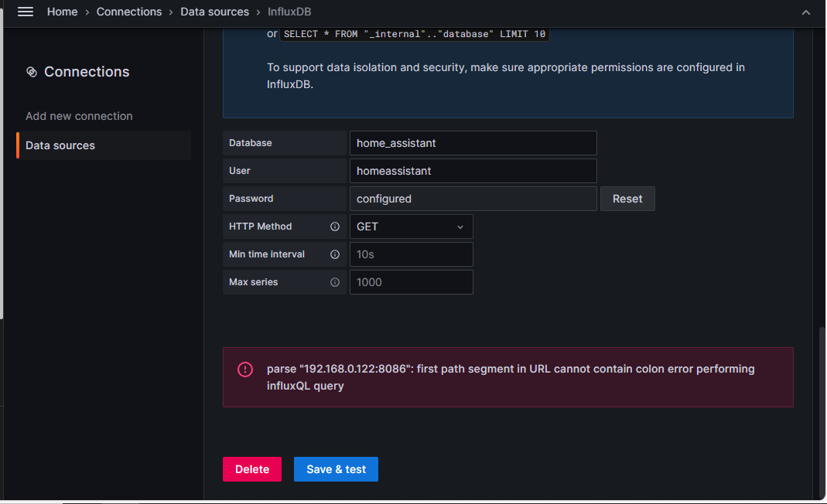The width and height of the screenshot is (827, 504).
Task: Collapse the top bar with chevron
Action: 806,12
